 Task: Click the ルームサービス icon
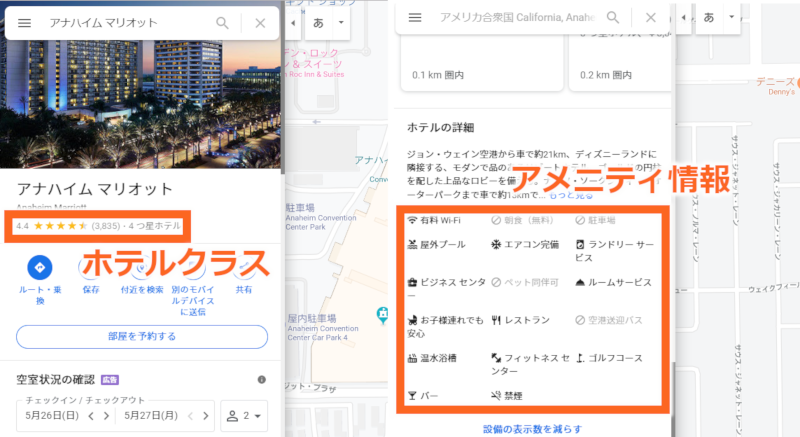tap(580, 282)
